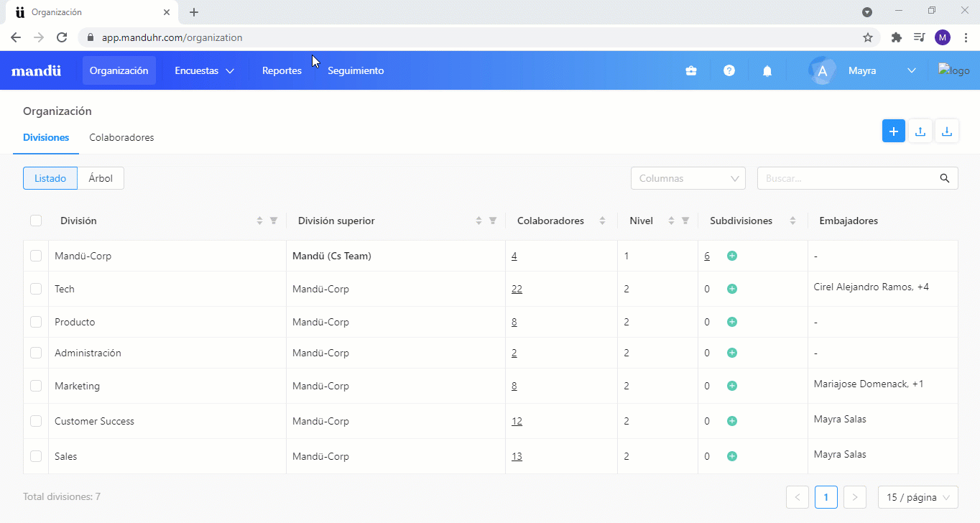
Task: Check the Sales row checkbox
Action: tap(36, 456)
